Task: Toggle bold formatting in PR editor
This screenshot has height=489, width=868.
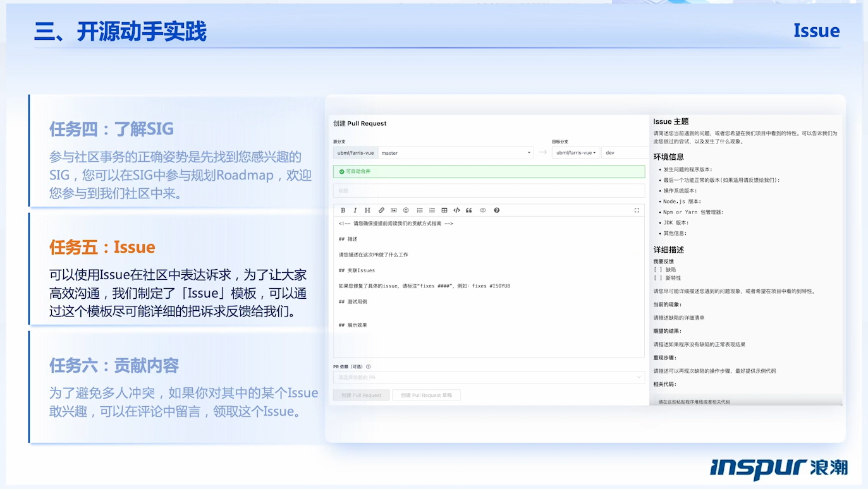Action: [x=343, y=210]
